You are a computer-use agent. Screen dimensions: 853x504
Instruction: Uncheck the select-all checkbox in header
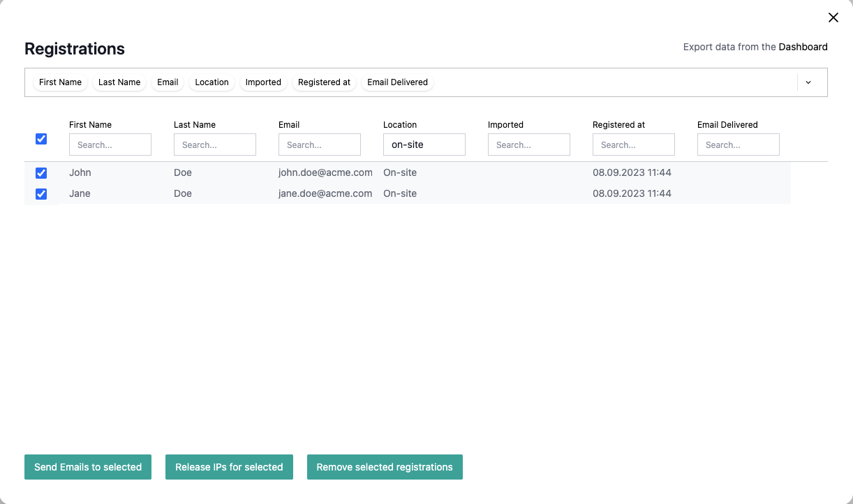click(x=41, y=139)
